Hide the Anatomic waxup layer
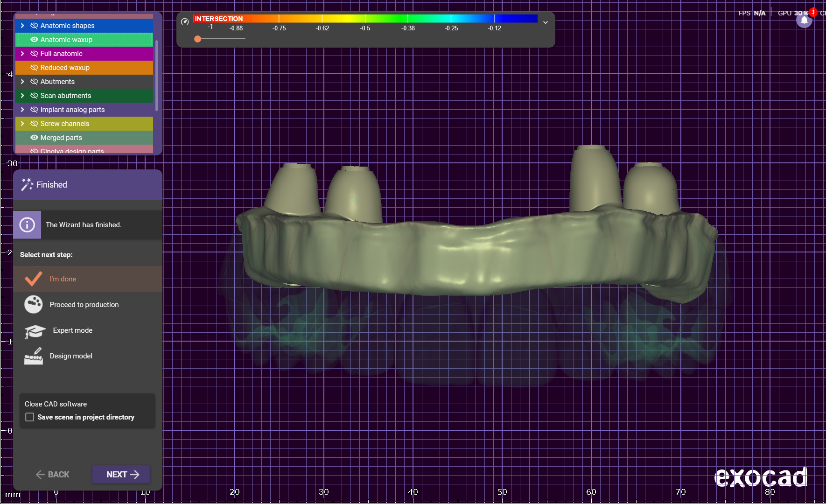This screenshot has width=826, height=504. 34,40
